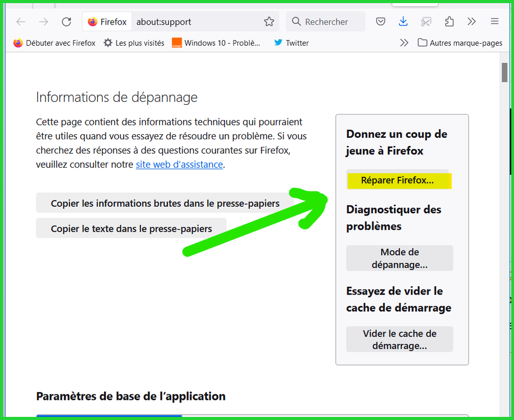Viewport: 514px width, 420px height.
Task: Open the Firefox application menu
Action: click(x=494, y=22)
